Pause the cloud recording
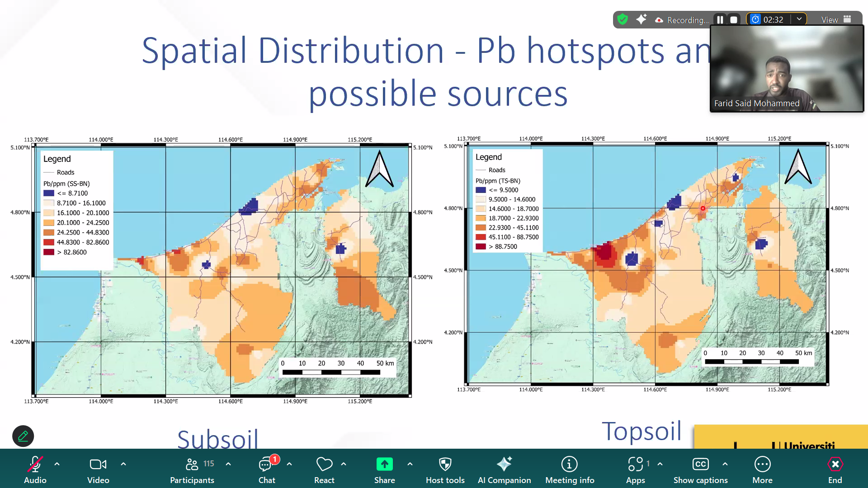Image resolution: width=868 pixels, height=488 pixels. 720,19
